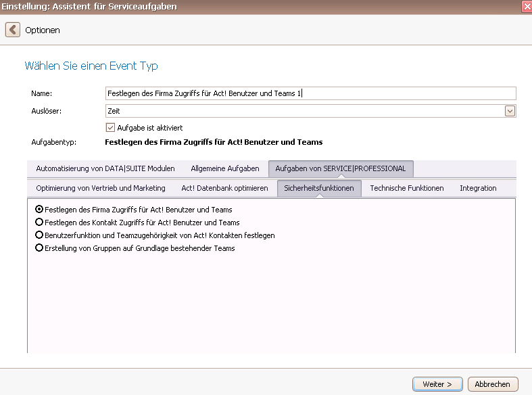Click the 'Weiter >' button

(x=437, y=384)
